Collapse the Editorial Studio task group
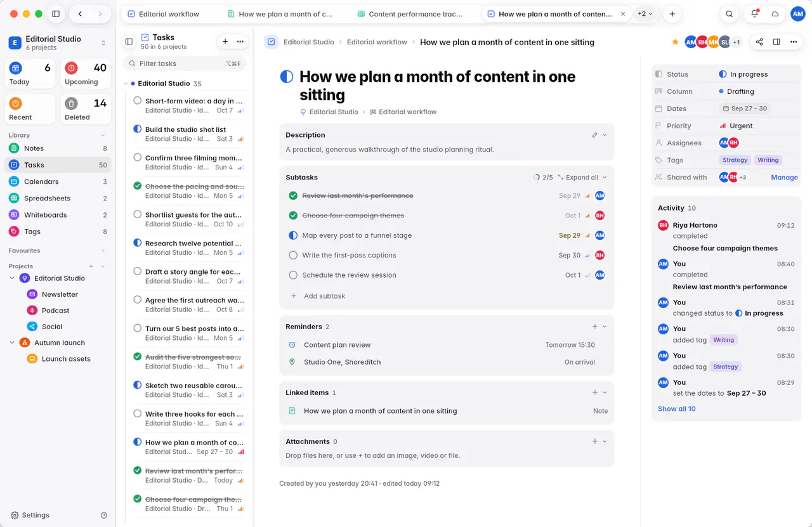Screen dimensions: 812x527 [126, 84]
